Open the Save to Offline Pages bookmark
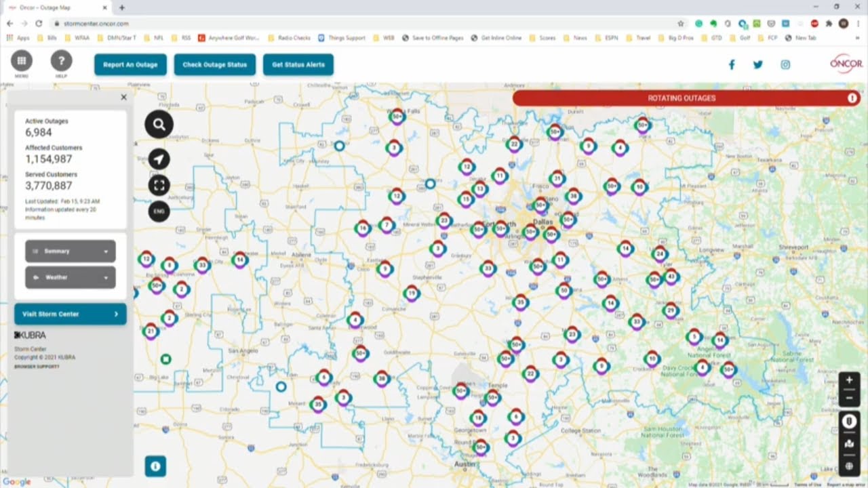Screen dimensions: 868x488 point(433,38)
